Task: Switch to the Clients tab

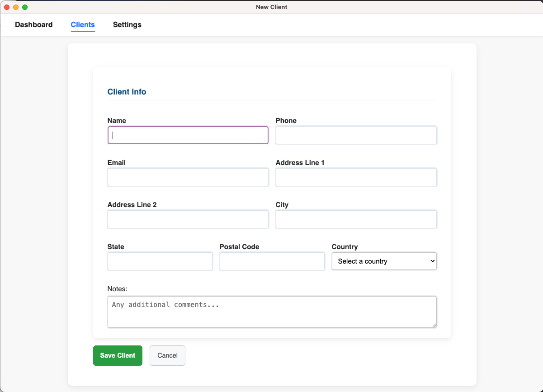Action: pyautogui.click(x=83, y=25)
